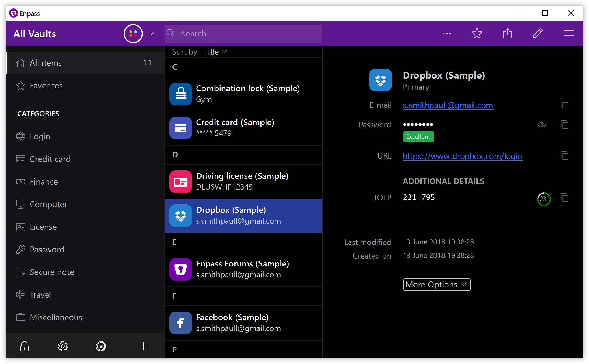Open Credit card (Sample) item

[243, 128]
